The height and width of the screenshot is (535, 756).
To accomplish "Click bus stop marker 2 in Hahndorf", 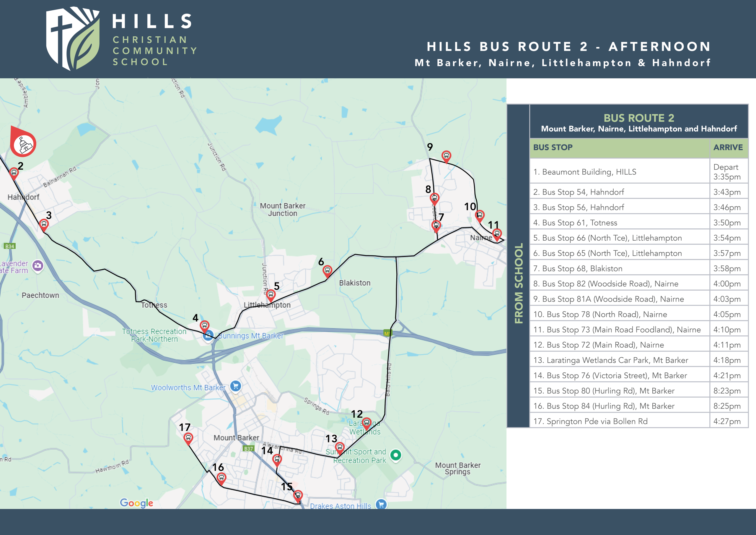I will point(14,174).
